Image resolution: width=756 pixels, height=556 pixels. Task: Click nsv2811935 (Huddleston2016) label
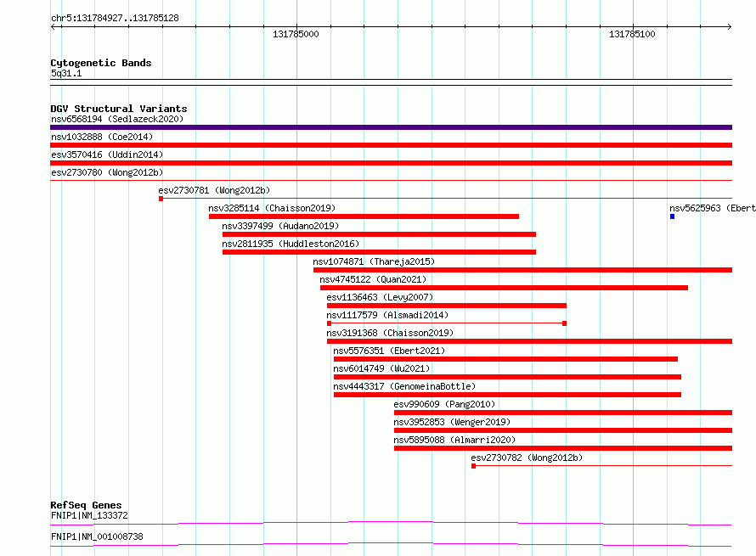[x=291, y=244]
